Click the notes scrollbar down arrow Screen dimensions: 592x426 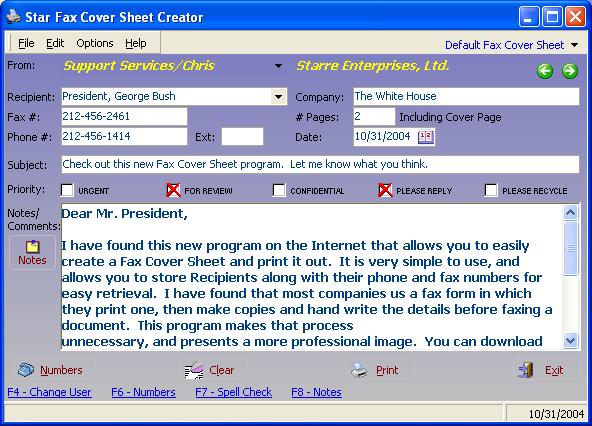pos(570,341)
